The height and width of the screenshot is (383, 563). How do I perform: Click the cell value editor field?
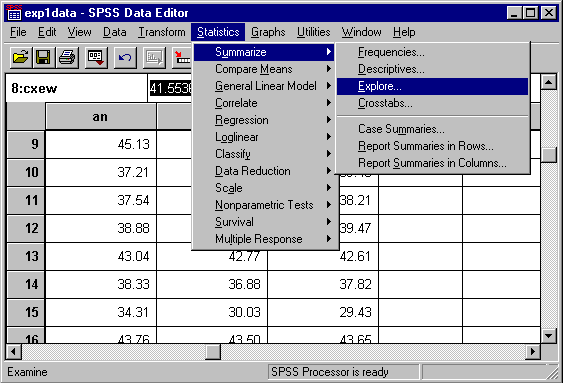(x=171, y=88)
